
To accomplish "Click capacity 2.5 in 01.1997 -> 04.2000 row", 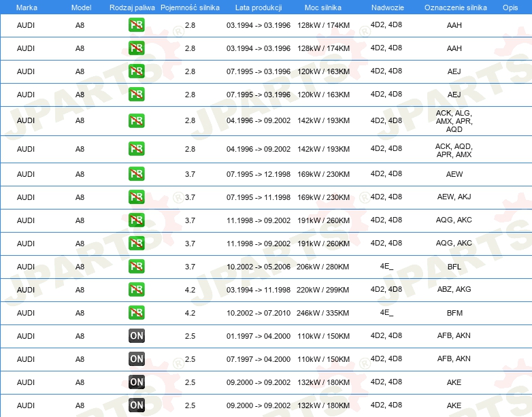I will pyautogui.click(x=190, y=336).
